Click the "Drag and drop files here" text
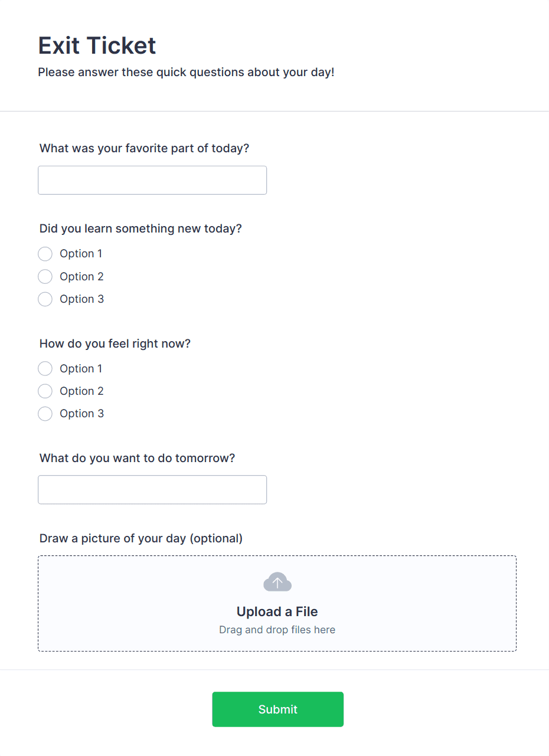 click(277, 630)
